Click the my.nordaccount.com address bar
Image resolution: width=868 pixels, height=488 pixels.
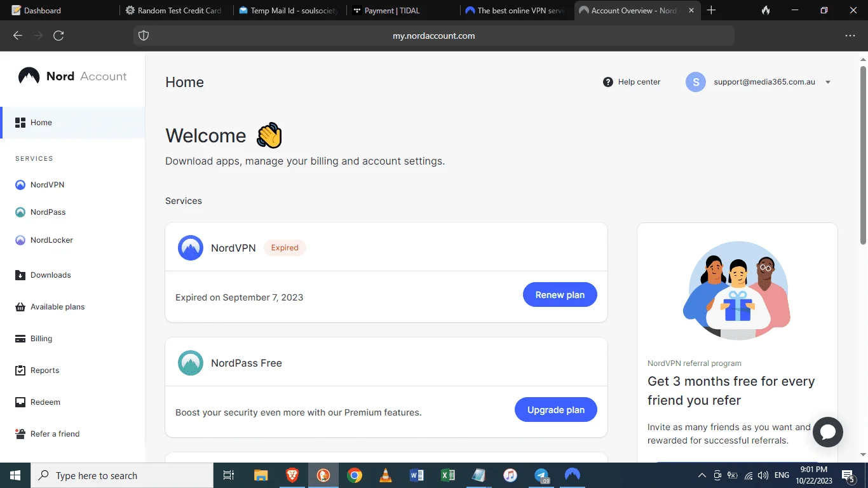434,36
